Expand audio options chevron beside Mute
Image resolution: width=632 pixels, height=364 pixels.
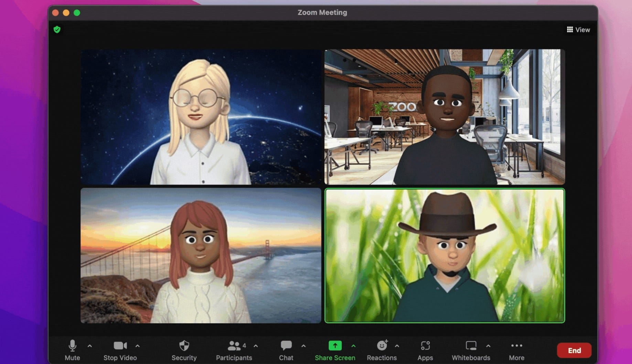point(90,346)
